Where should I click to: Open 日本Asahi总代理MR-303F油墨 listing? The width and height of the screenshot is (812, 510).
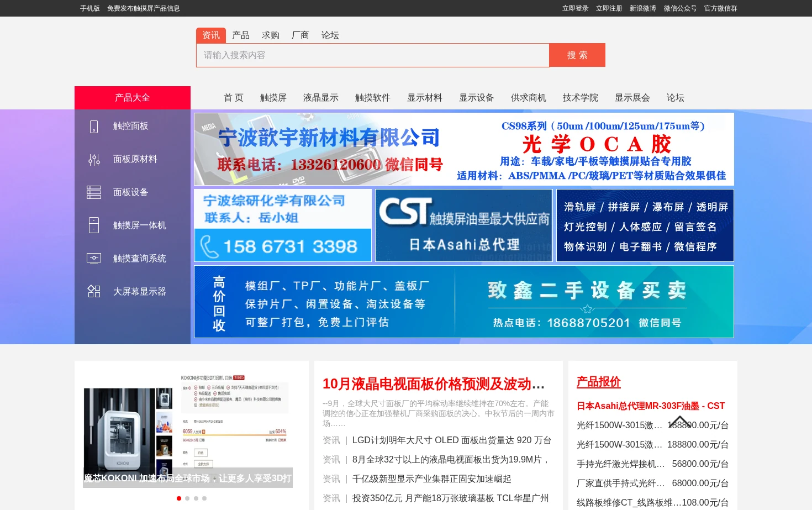(651, 406)
